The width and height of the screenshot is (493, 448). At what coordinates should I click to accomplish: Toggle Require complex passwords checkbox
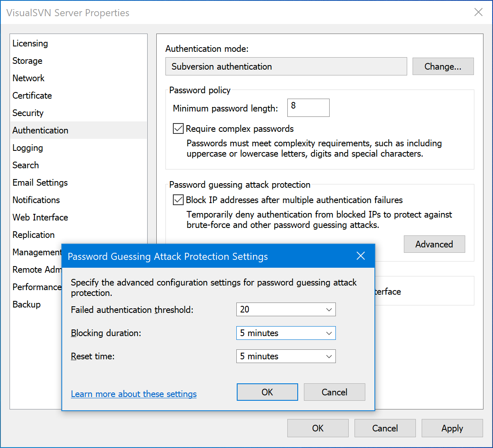pos(178,129)
